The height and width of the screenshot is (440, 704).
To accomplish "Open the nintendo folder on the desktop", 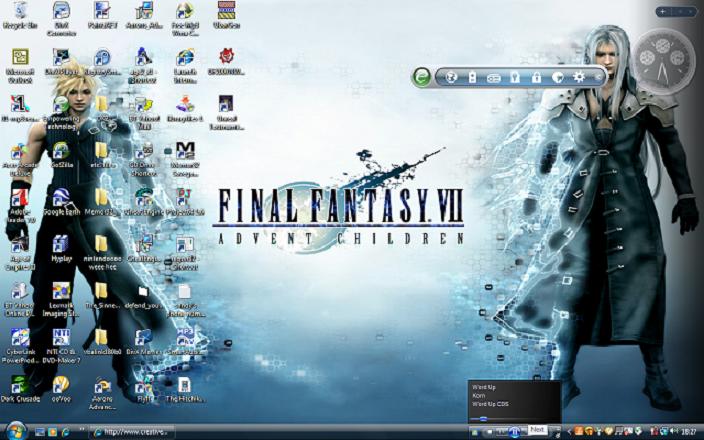I will [x=101, y=254].
